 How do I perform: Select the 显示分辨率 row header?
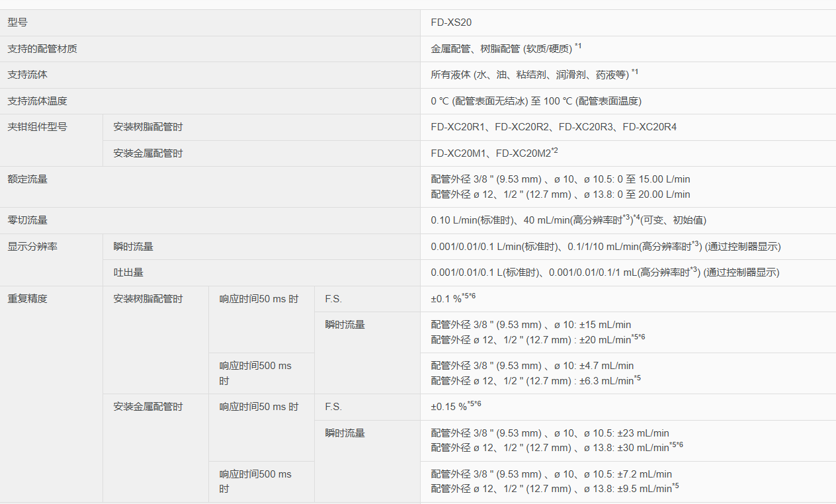pyautogui.click(x=32, y=246)
